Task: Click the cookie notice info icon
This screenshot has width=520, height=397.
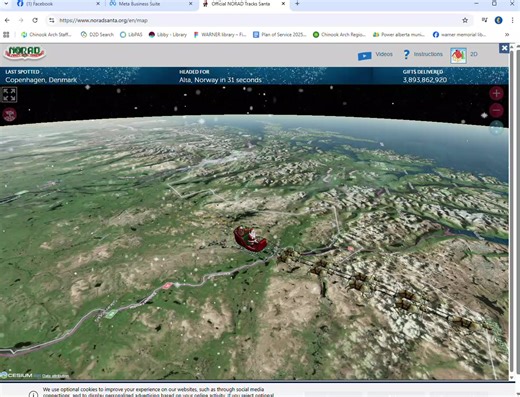Action: [33, 394]
